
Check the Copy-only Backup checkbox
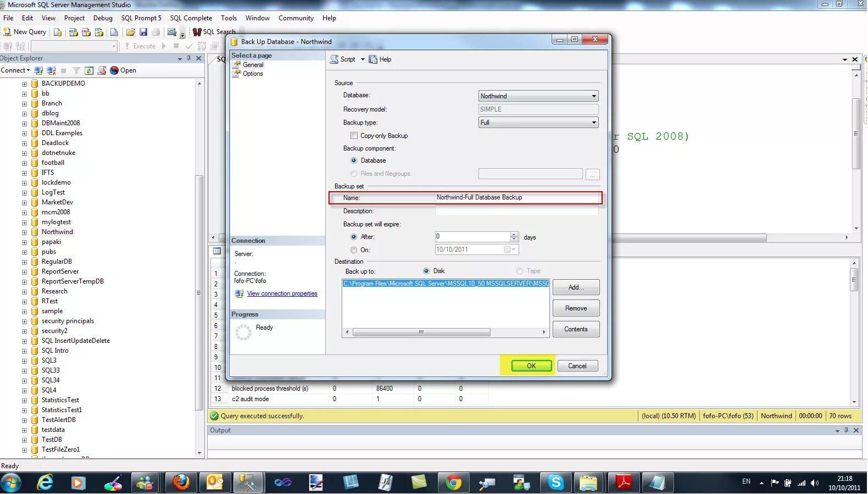click(x=354, y=135)
